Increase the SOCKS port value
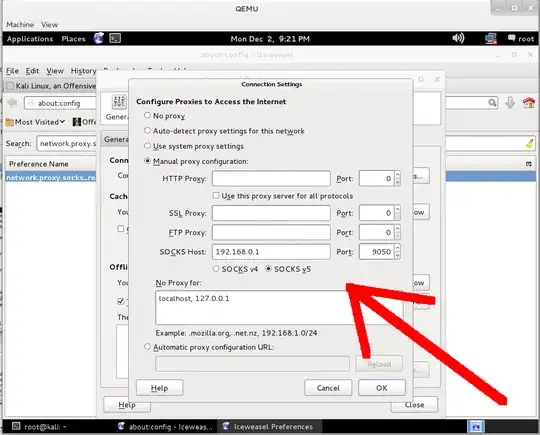Screen dimensions: 540x435 pos(398,248)
